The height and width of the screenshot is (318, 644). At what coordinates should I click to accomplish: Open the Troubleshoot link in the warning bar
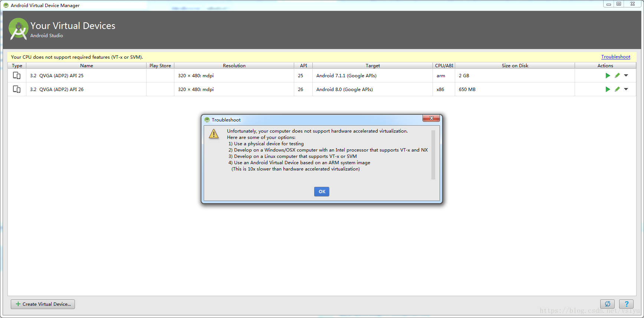[x=616, y=57]
